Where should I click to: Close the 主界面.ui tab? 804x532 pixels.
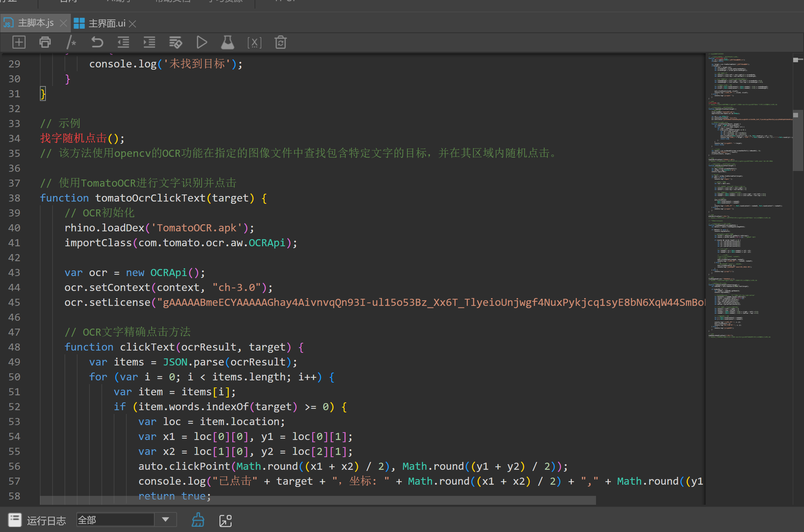(132, 24)
